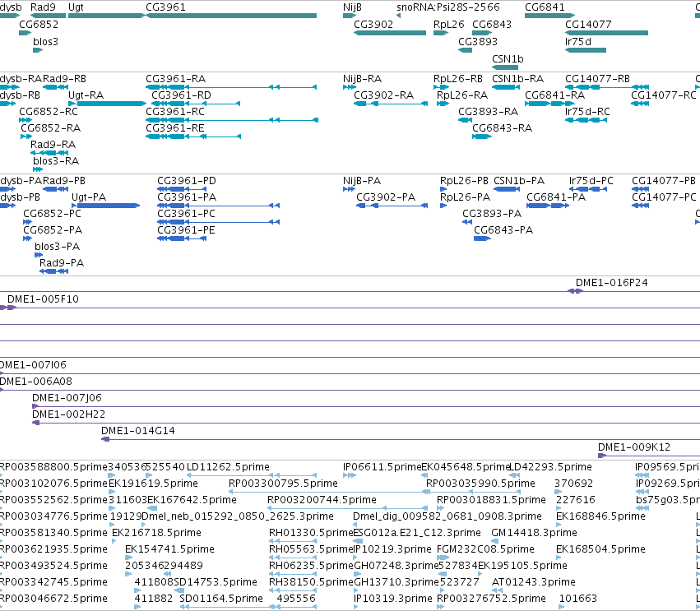Select the CG3961-PE protein label
This screenshot has width=700, height=611.
tap(186, 230)
